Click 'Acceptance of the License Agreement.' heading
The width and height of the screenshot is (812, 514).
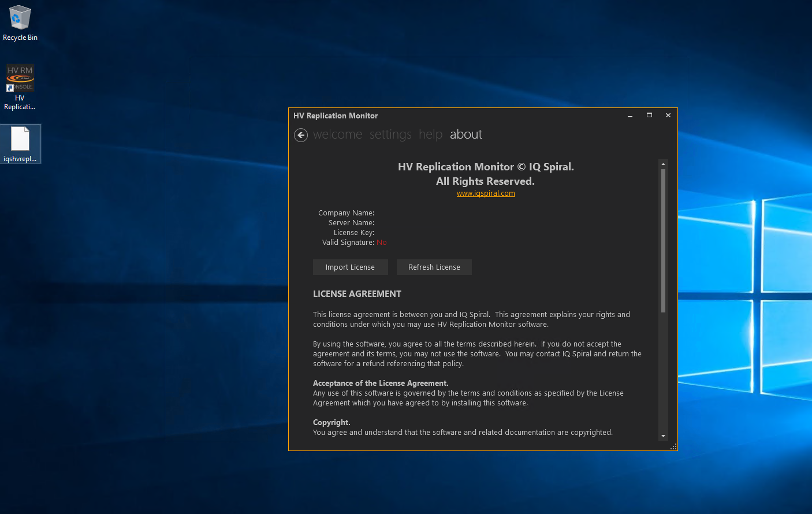(x=381, y=383)
